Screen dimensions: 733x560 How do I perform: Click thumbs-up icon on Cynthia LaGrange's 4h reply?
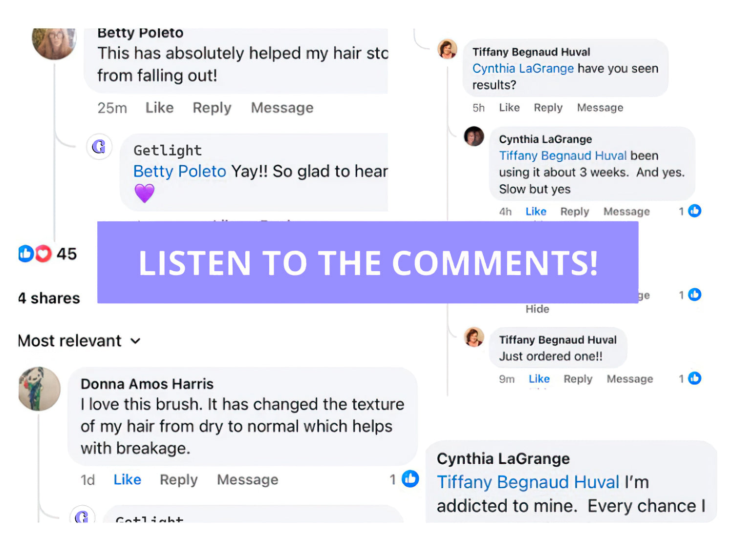tap(694, 211)
